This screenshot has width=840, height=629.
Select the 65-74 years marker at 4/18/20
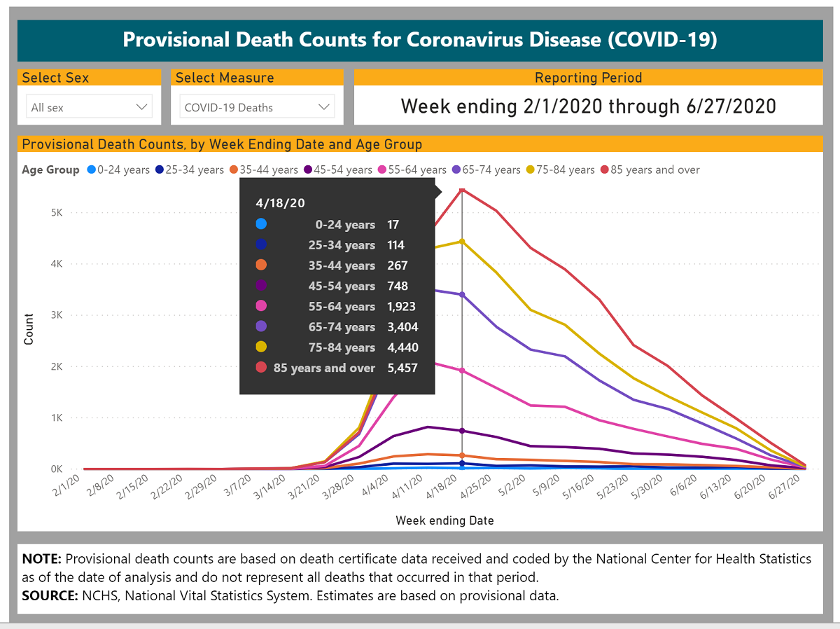point(462,295)
